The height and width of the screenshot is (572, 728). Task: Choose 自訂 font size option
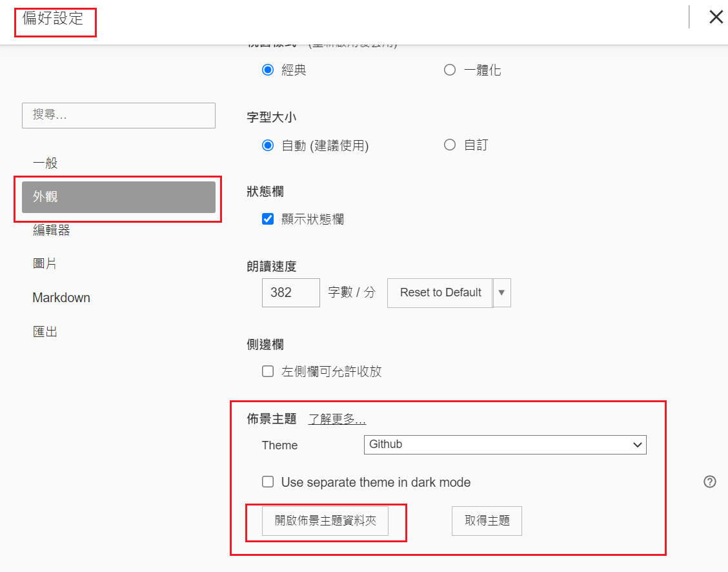[x=450, y=145]
